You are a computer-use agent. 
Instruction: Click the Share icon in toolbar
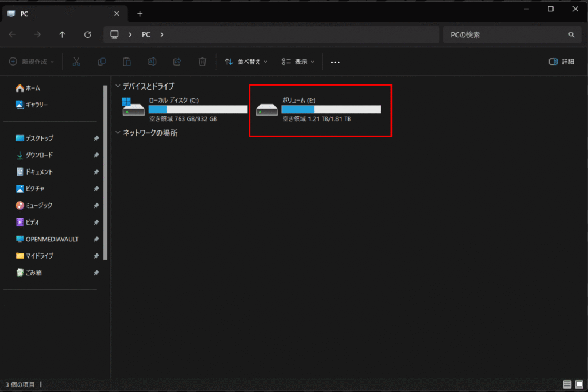point(177,62)
